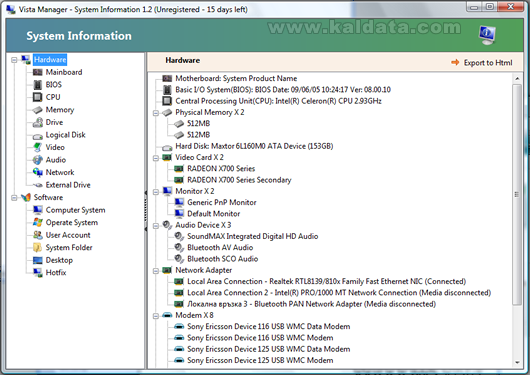
Task: Click the scrollbar up arrow in details pane
Action: tap(517, 78)
